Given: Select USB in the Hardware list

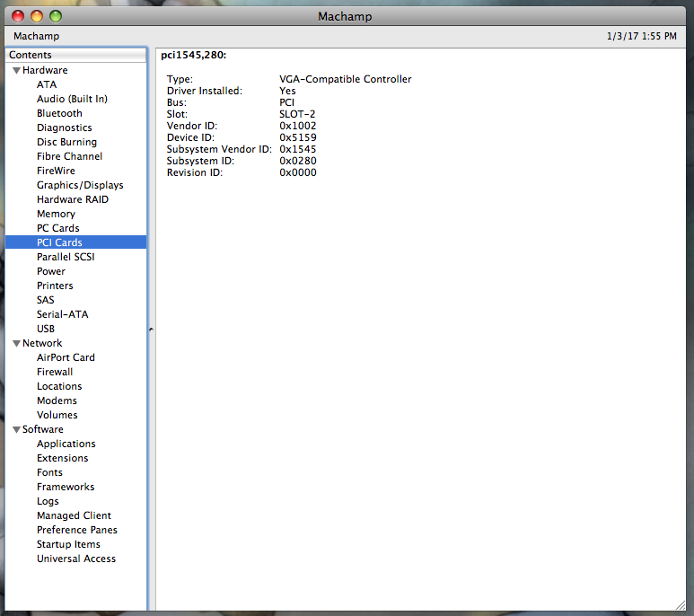Looking at the screenshot, I should [x=46, y=329].
